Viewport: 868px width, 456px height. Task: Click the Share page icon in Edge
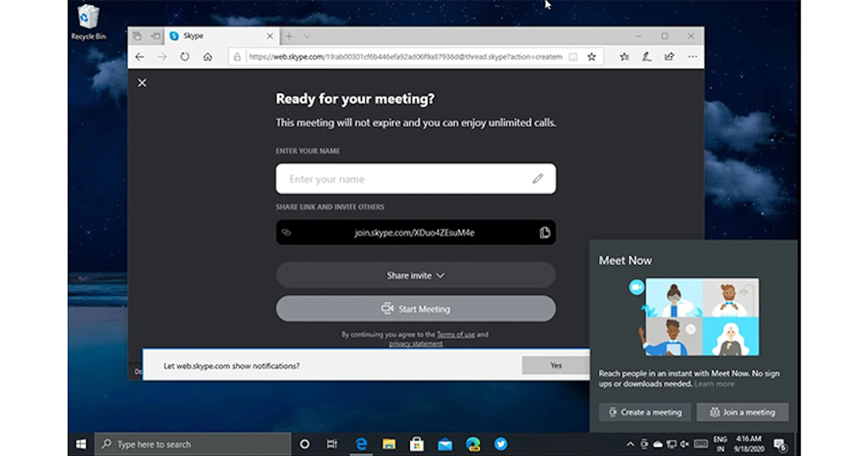tap(669, 57)
